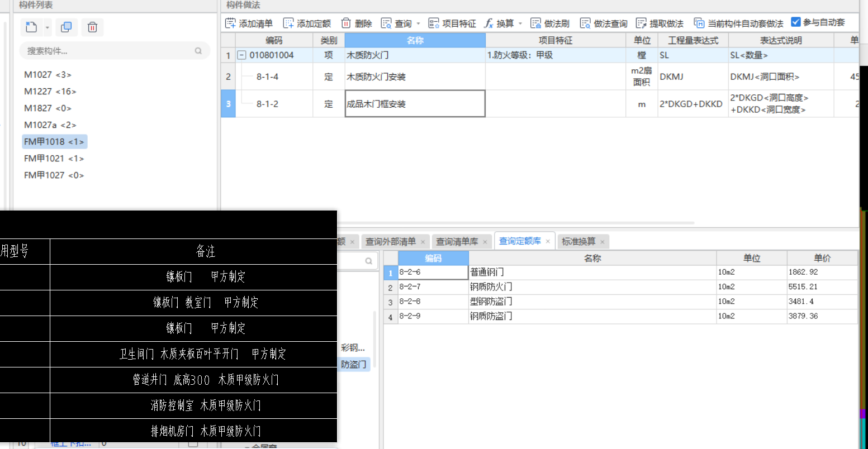Open the new component dropdown arrow

click(48, 27)
